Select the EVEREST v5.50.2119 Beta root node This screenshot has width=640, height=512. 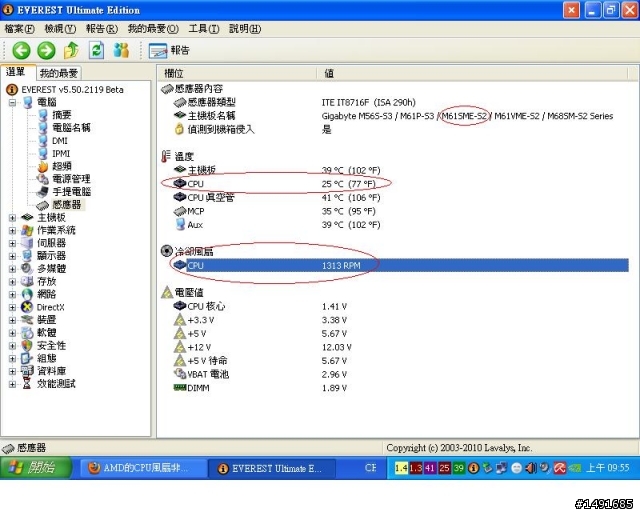coord(72,89)
